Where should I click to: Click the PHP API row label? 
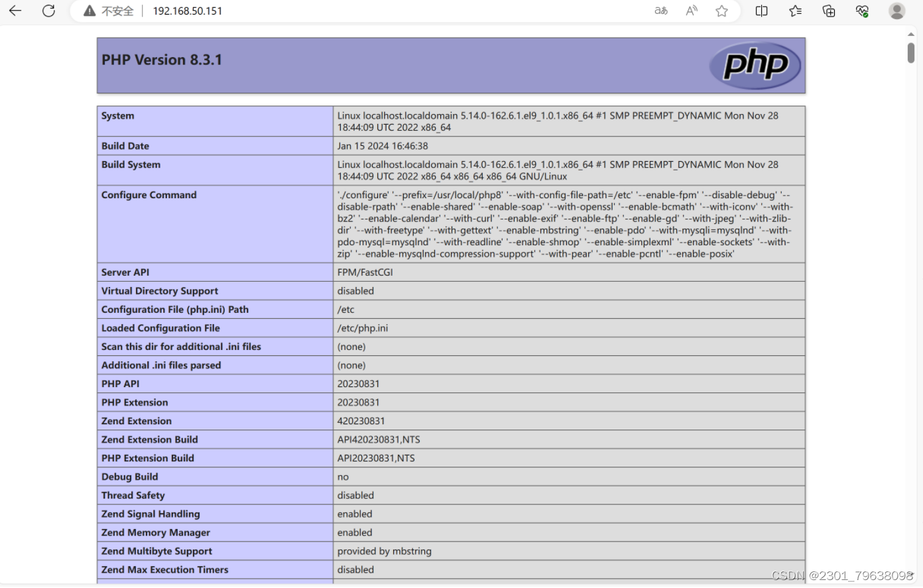pyautogui.click(x=121, y=384)
